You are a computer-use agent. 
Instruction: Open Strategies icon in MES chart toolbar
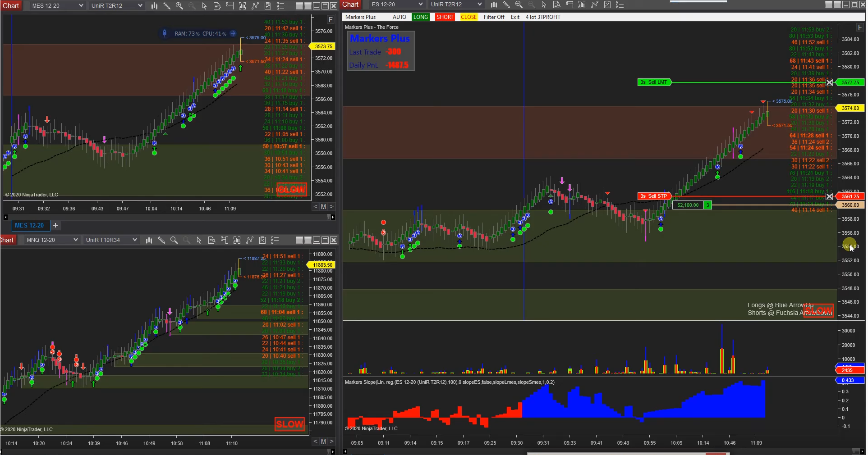268,6
